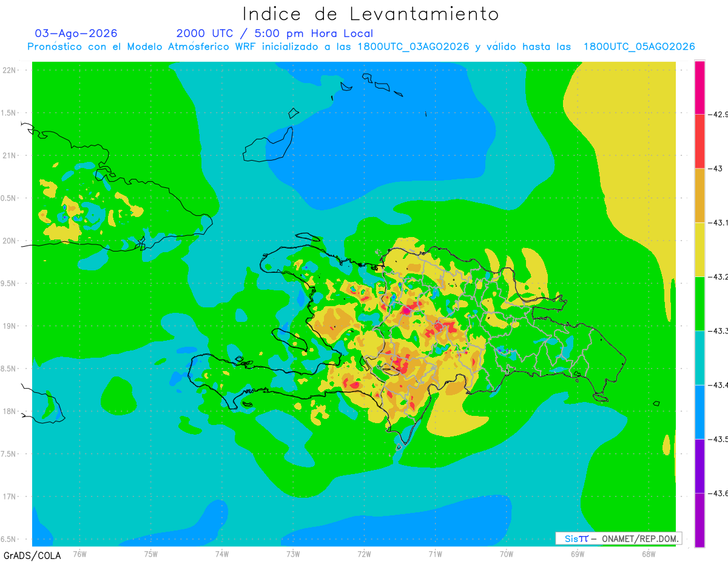Screen dimensions: 728x562
Task: Click the date text "03-Ago-2026"
Action: pyautogui.click(x=76, y=33)
